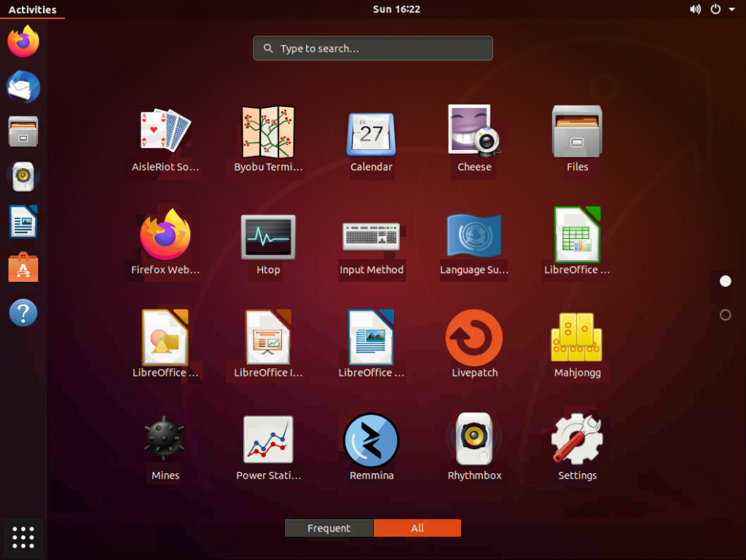The height and width of the screenshot is (560, 746).
Task: Click the Type to search field
Action: pyautogui.click(x=373, y=49)
